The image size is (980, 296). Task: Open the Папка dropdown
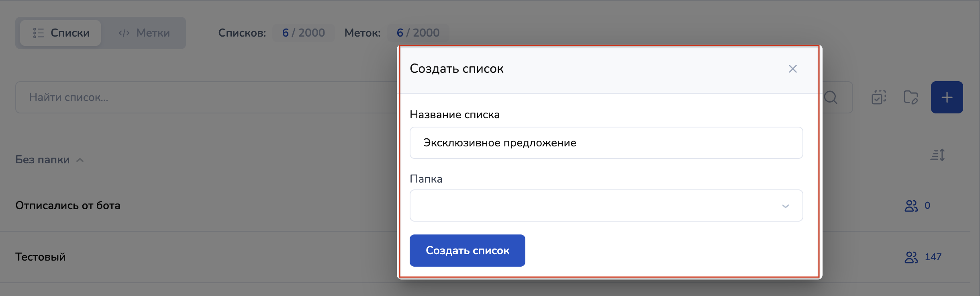pos(606,206)
